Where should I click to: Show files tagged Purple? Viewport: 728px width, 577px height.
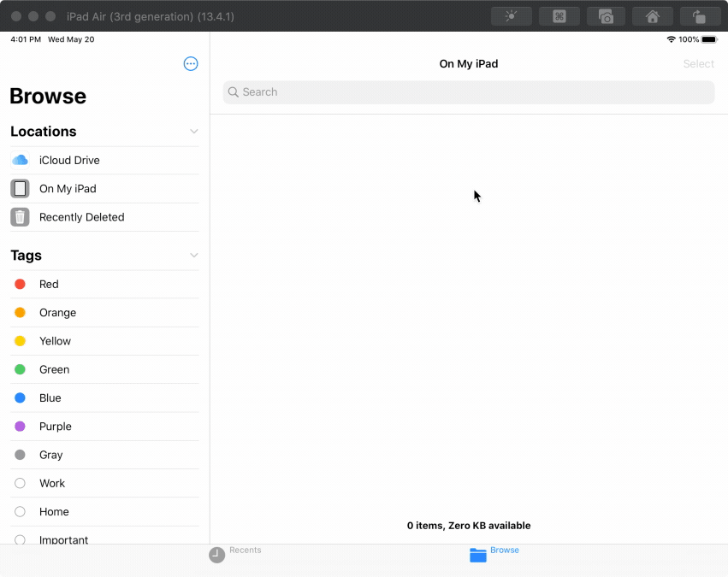(x=104, y=427)
